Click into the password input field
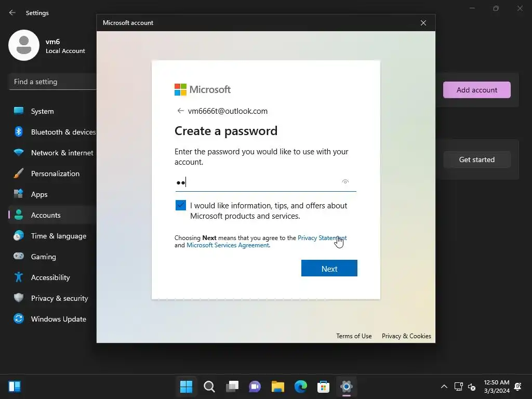Viewport: 532px width, 399px height. point(265,182)
